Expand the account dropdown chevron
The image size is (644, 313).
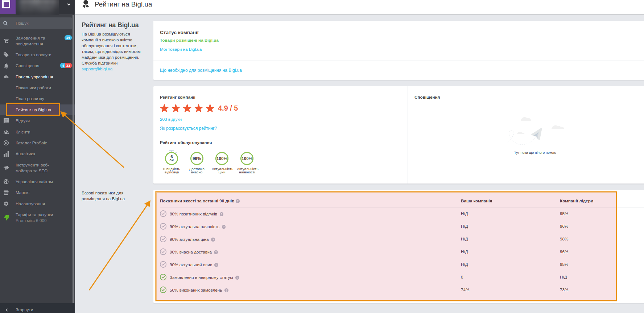[69, 5]
